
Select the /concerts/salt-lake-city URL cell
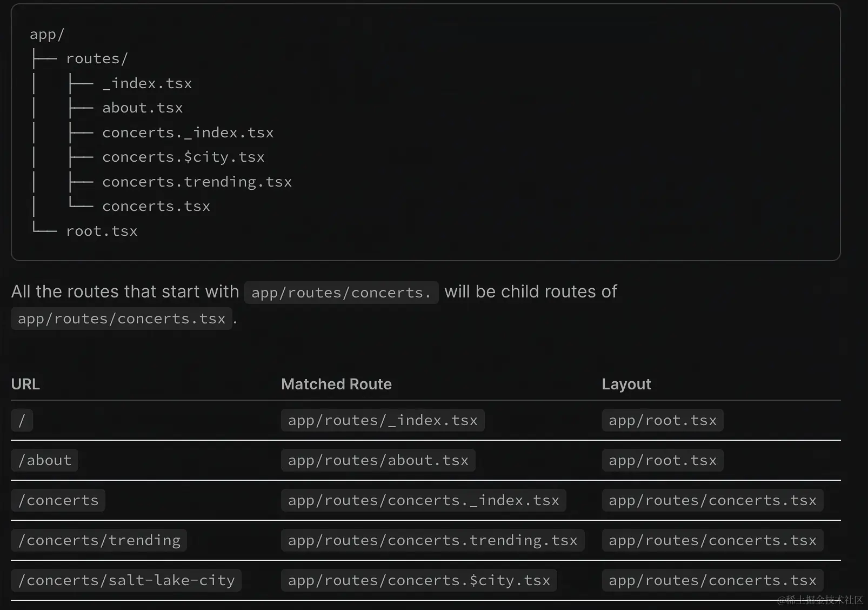click(x=126, y=580)
